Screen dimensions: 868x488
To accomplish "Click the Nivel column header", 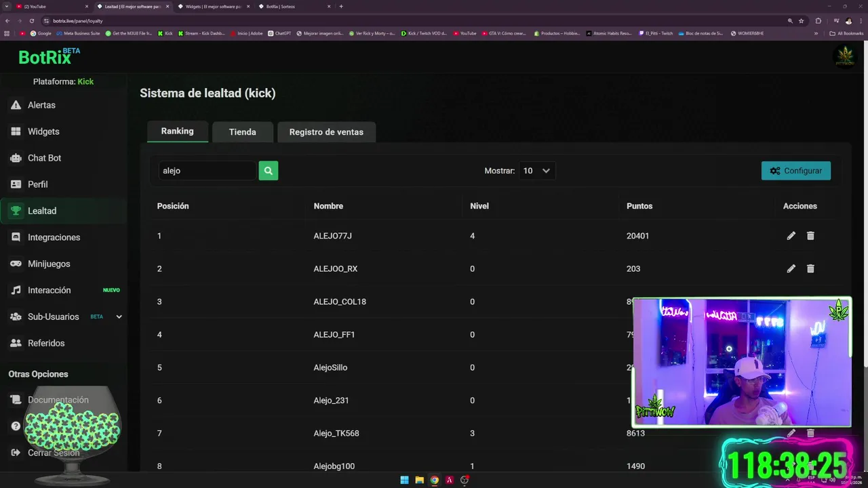I will click(x=479, y=206).
